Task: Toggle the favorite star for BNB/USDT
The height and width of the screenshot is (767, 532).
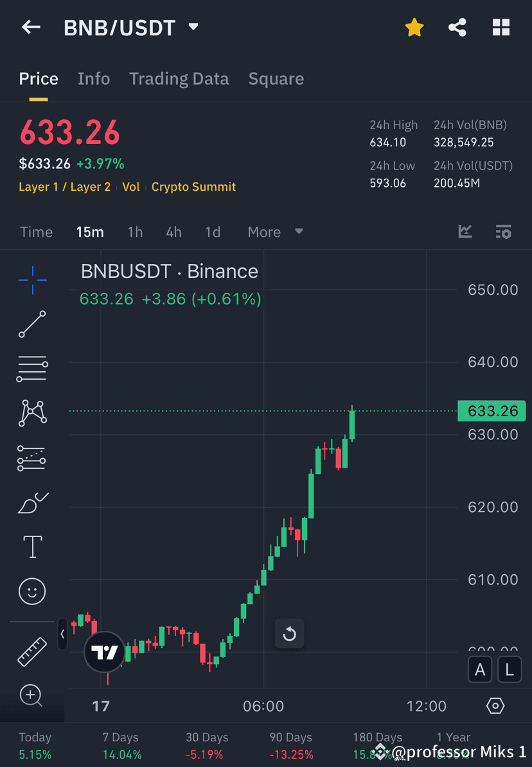Action: 414,27
